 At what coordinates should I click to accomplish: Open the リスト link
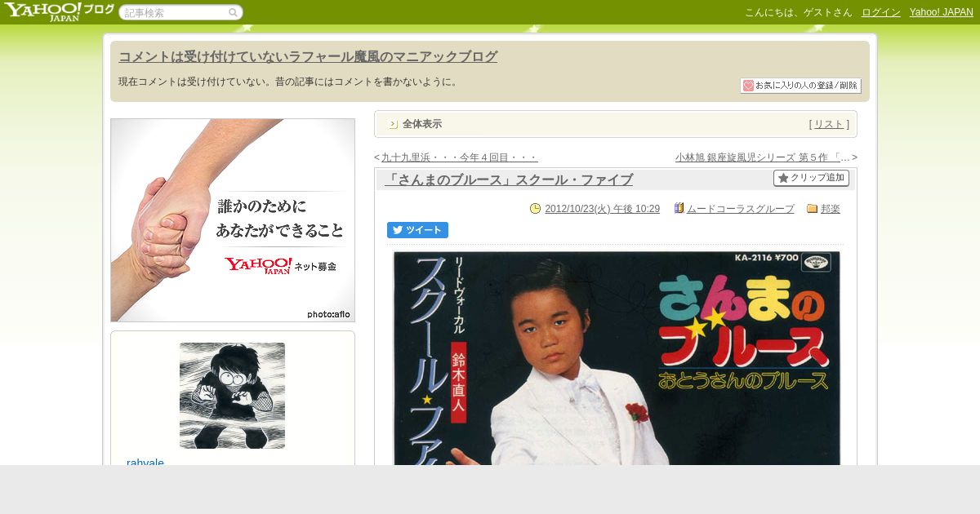829,124
